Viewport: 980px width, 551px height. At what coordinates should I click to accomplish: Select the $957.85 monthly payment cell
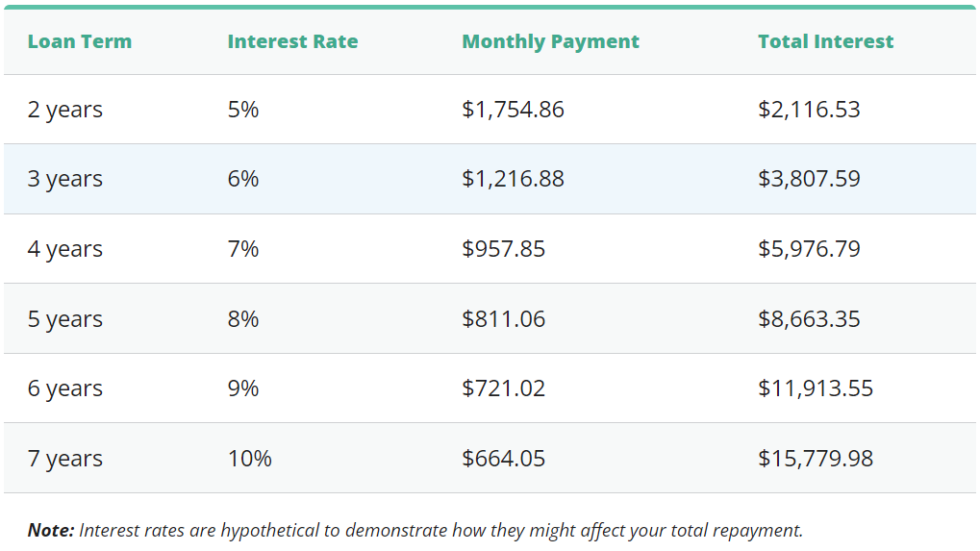click(503, 249)
